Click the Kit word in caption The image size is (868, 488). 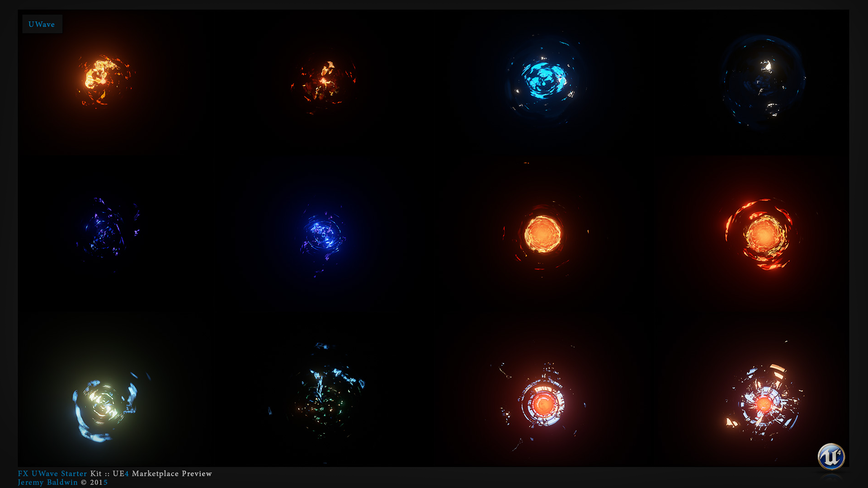click(x=96, y=474)
